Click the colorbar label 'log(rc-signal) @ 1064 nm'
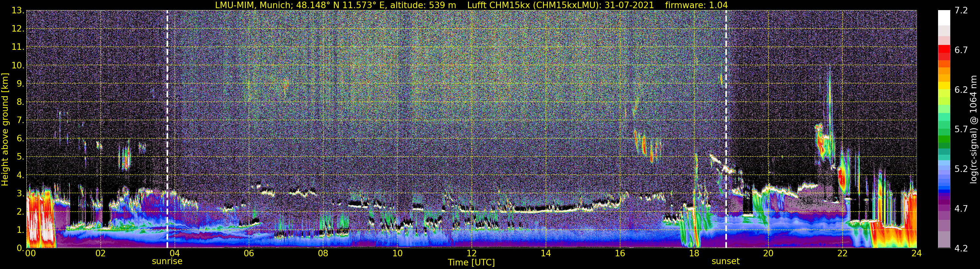This screenshot has height=269, width=980. pos(973,130)
